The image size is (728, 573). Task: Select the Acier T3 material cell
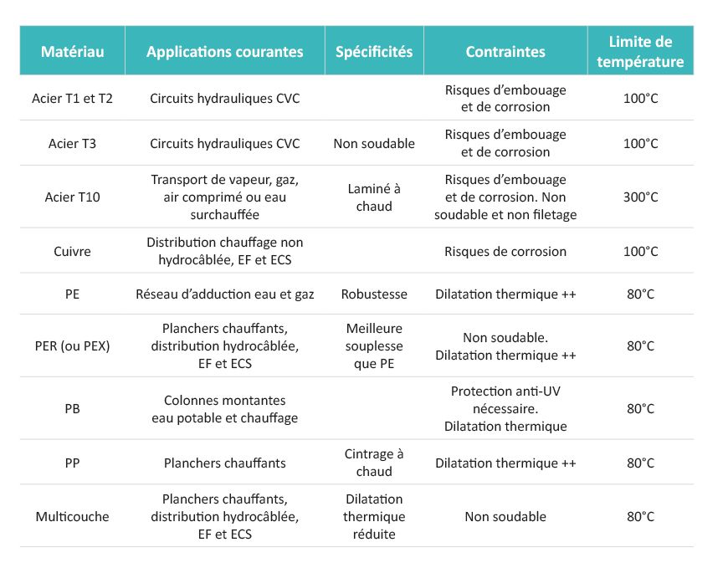point(73,144)
